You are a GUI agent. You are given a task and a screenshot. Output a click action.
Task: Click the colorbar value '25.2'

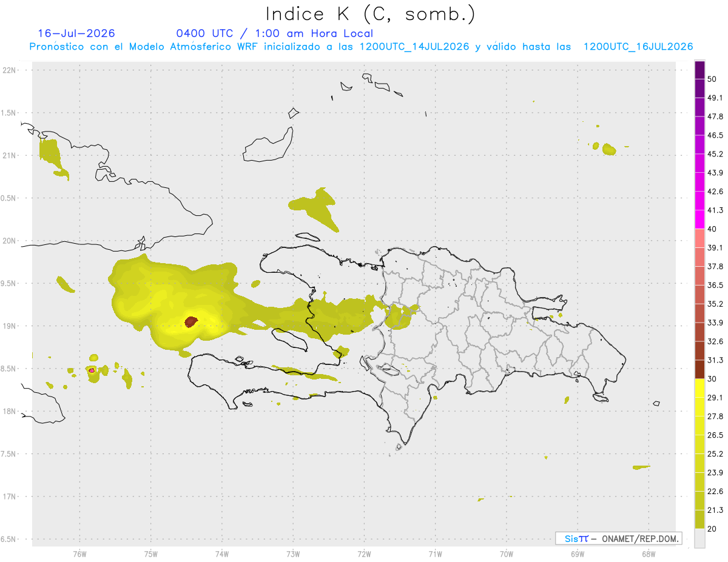pos(715,454)
